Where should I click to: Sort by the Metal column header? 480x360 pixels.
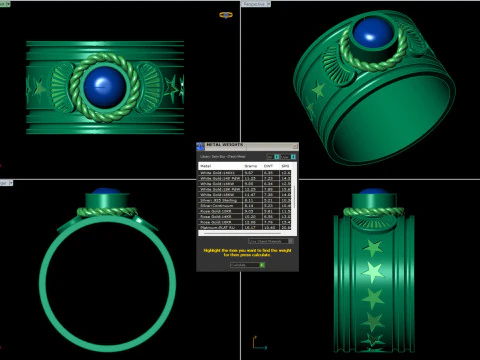click(220, 166)
